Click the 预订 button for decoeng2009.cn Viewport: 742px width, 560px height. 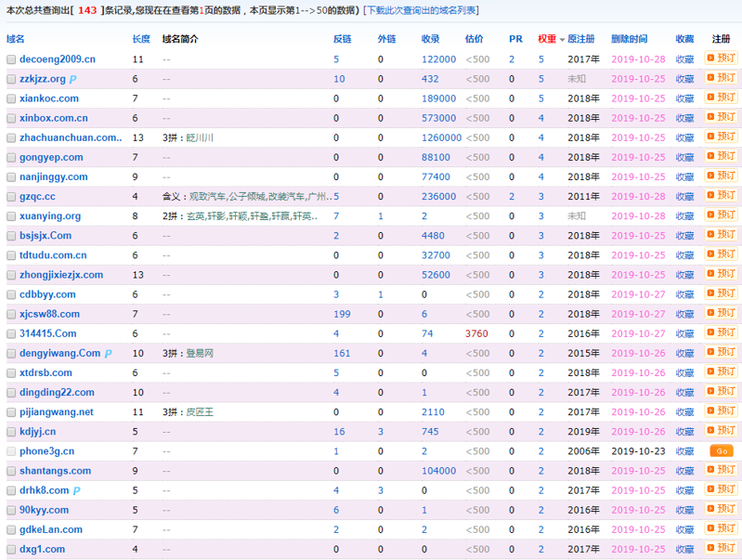click(x=722, y=58)
